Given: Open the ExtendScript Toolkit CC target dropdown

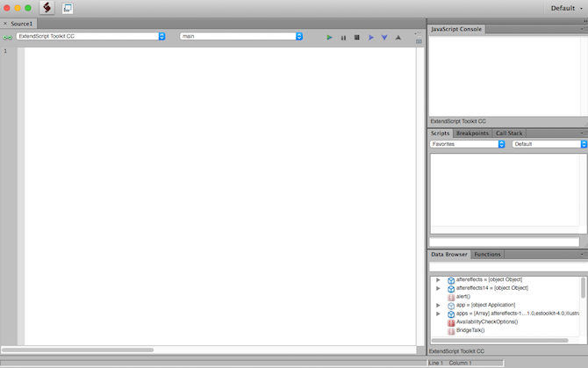Looking at the screenshot, I should coord(90,36).
